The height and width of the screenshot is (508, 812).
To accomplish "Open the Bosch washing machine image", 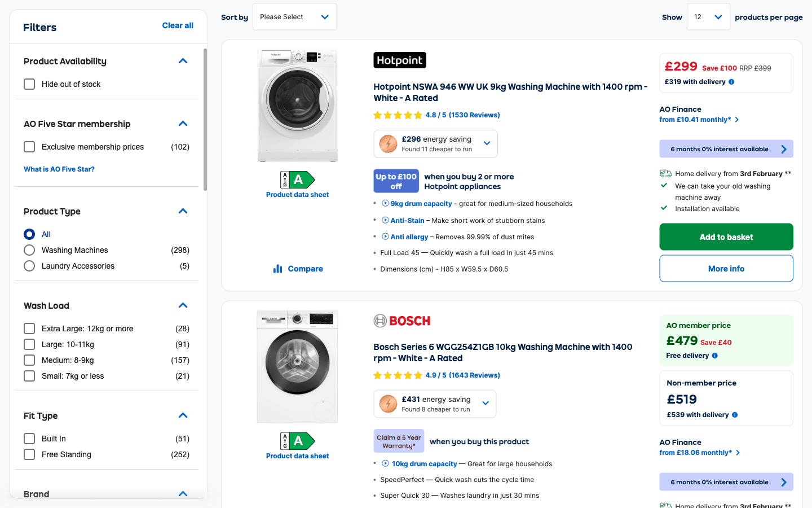I will pos(297,366).
